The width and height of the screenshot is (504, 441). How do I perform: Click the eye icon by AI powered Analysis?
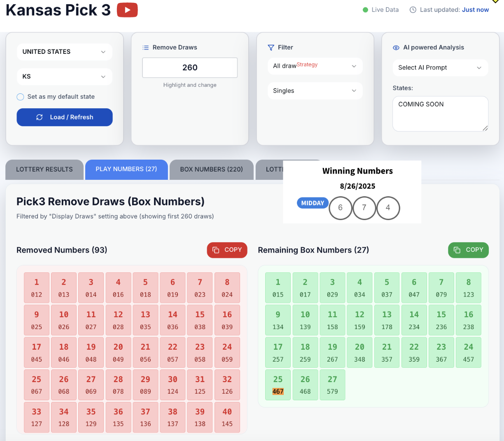[396, 48]
